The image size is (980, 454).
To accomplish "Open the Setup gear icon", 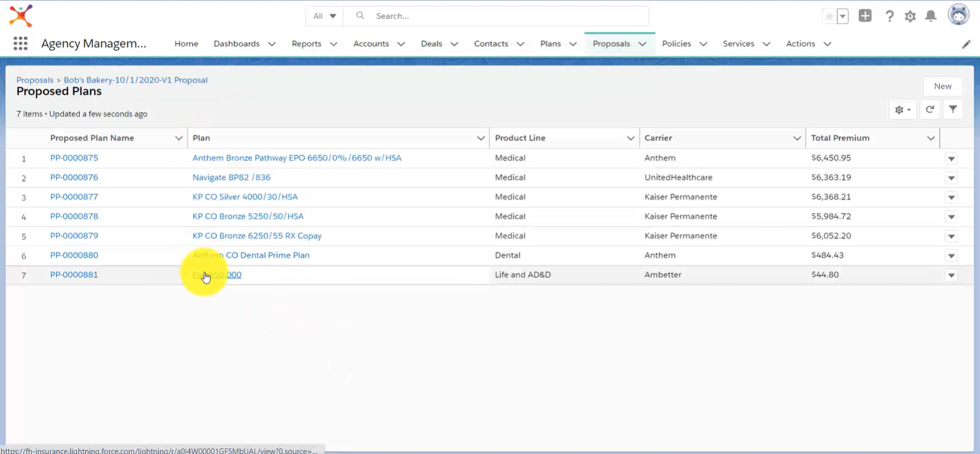I will point(910,16).
